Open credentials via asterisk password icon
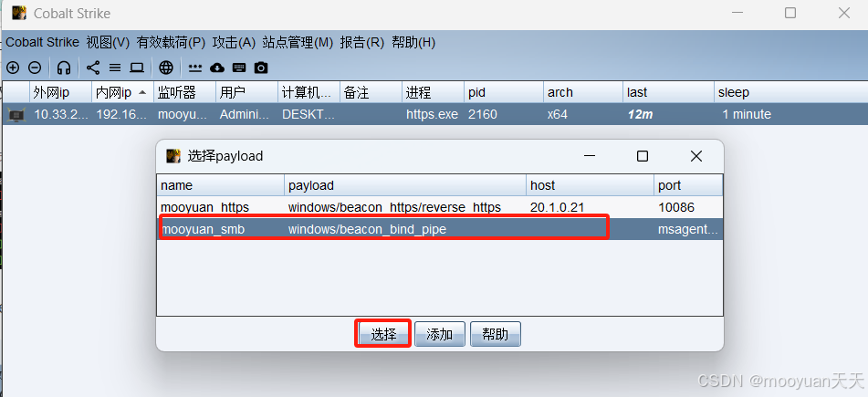Screen dimensions: 868x397 point(194,68)
